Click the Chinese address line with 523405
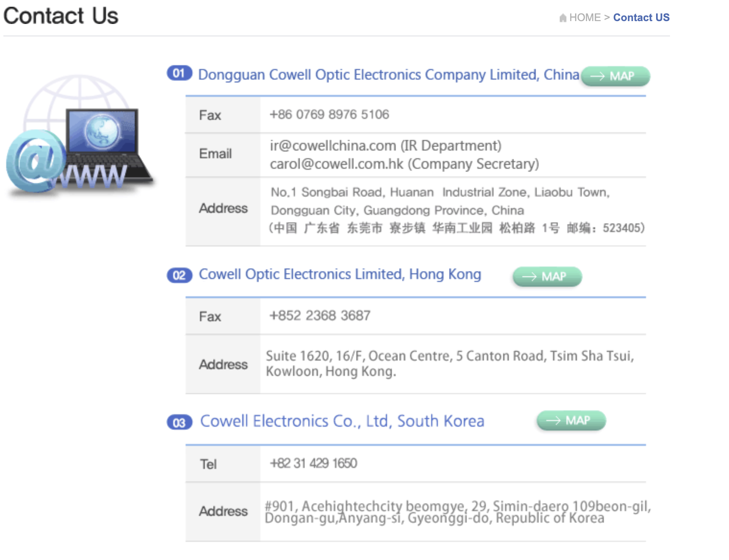Screen dimensions: 729x560 click(x=456, y=228)
